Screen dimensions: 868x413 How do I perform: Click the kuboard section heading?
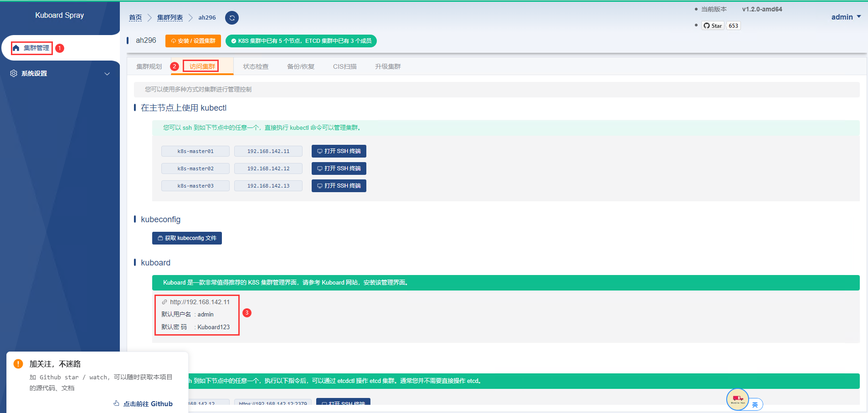156,263
